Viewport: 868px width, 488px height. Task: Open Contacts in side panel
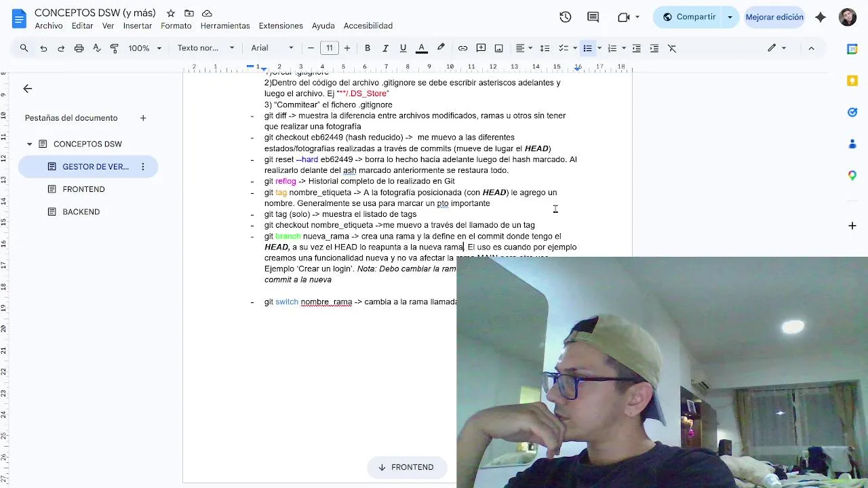pos(852,144)
